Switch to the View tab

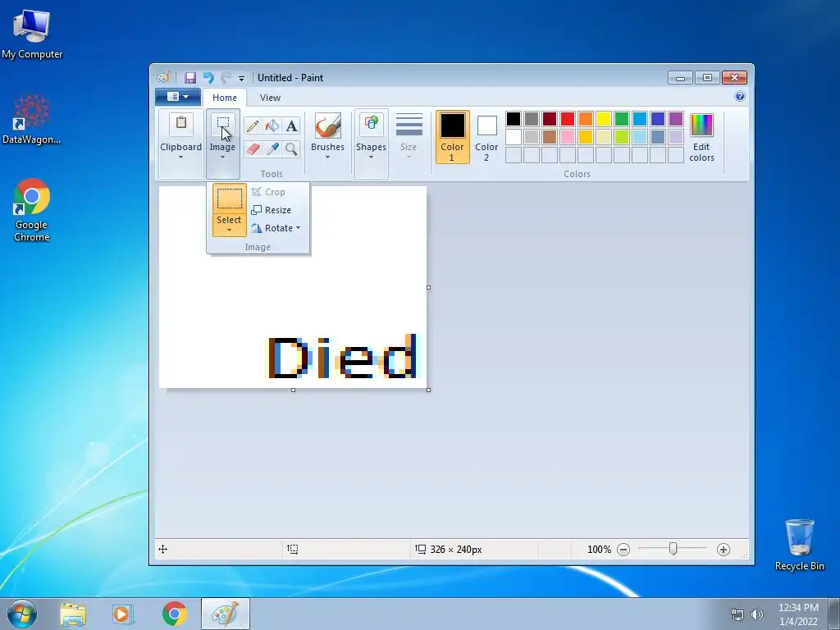click(x=270, y=98)
